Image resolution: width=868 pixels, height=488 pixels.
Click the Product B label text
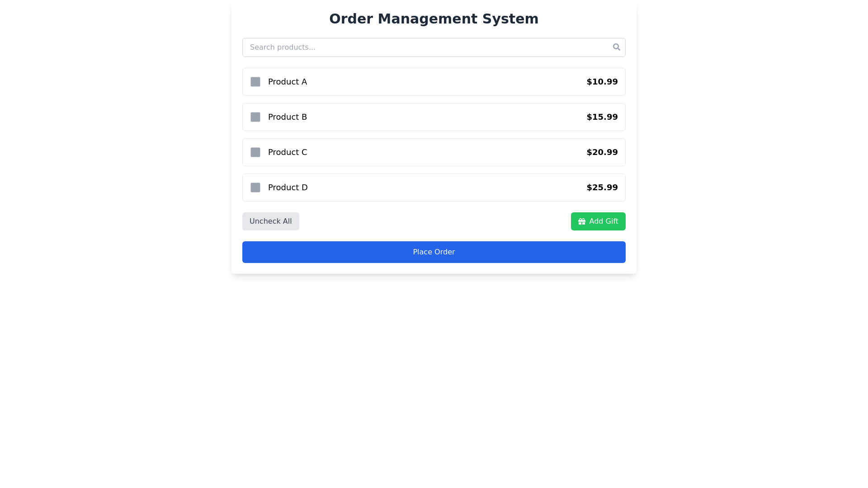(288, 117)
